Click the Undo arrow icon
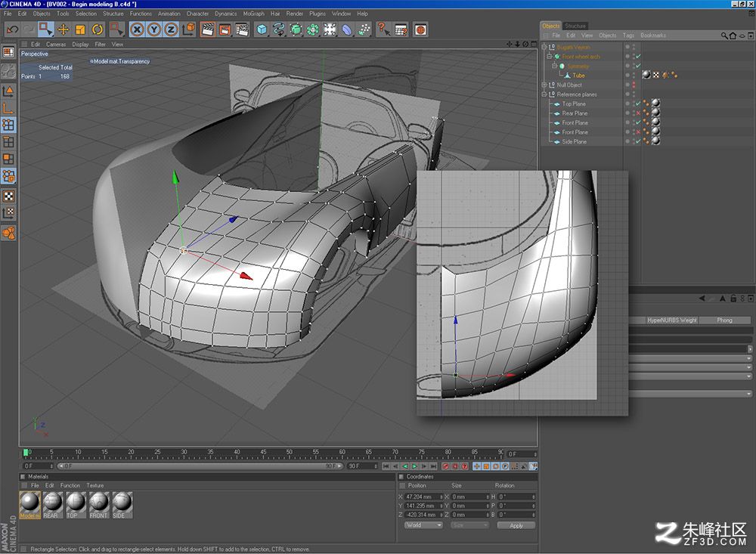756x554 pixels. pyautogui.click(x=12, y=30)
